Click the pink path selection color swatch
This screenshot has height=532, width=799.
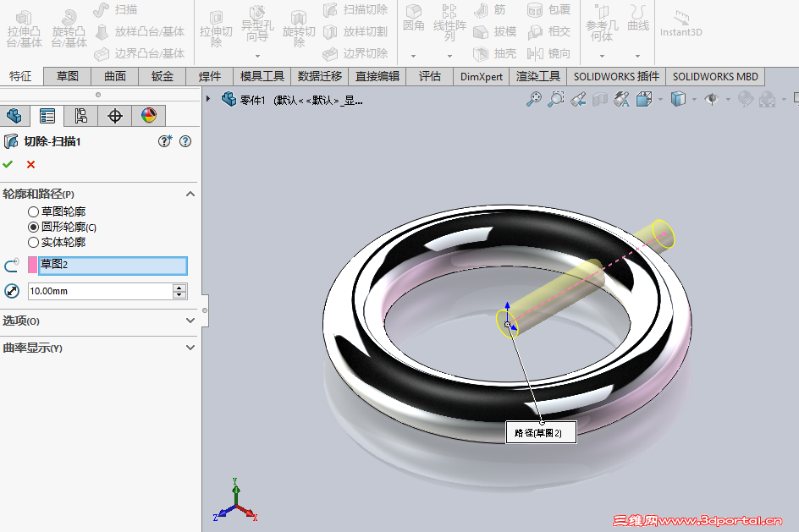pyautogui.click(x=33, y=266)
